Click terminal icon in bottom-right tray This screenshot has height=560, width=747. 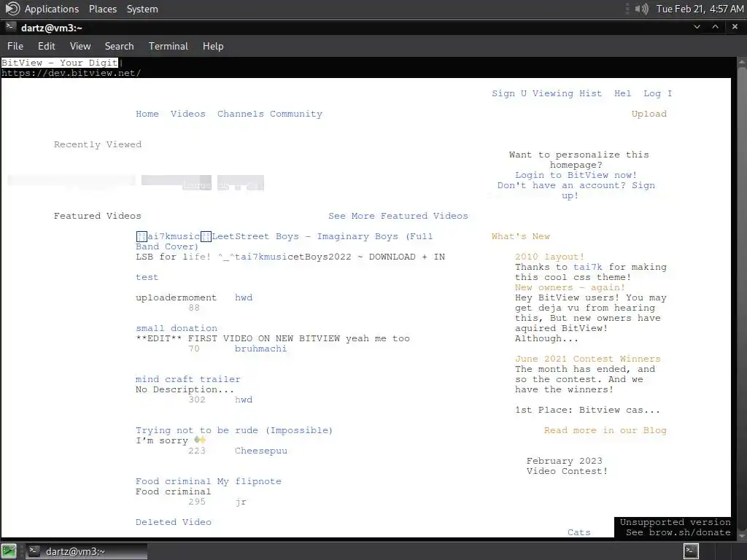click(x=691, y=551)
